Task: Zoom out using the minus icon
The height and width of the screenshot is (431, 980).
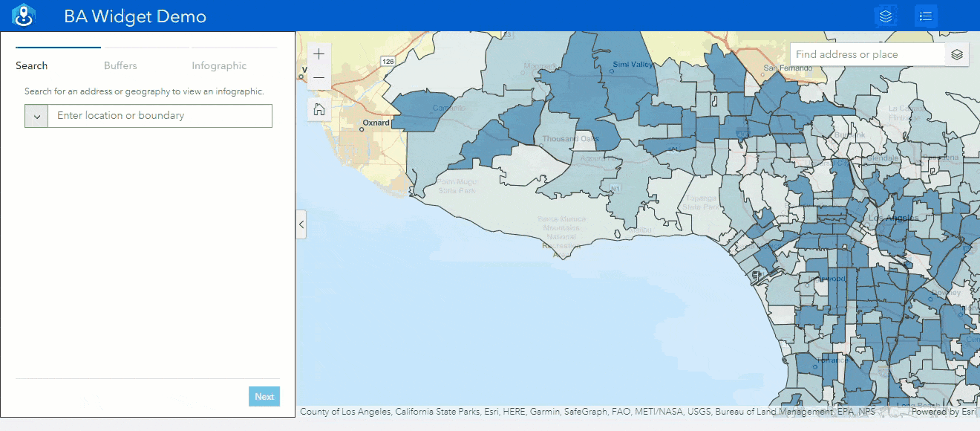Action: [318, 77]
